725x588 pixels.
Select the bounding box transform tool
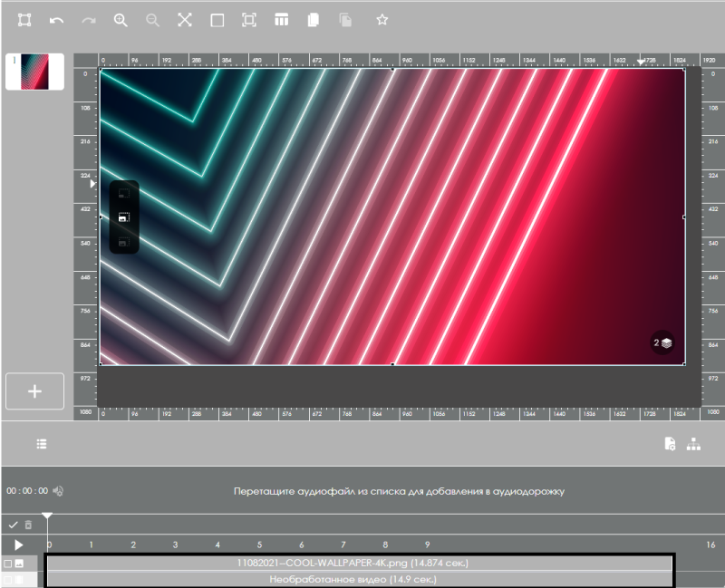(24, 19)
